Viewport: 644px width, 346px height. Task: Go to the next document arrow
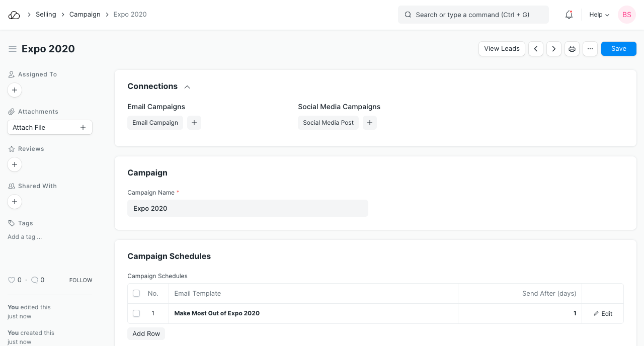554,49
